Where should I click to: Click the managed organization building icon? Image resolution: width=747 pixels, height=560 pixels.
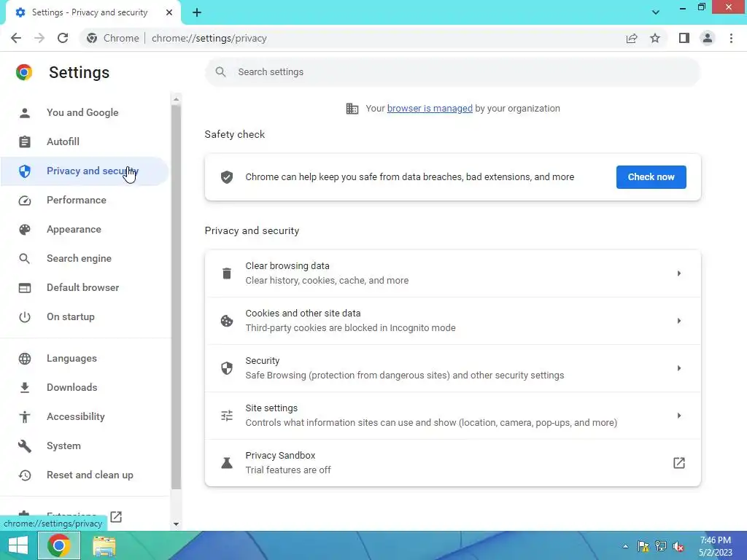(352, 109)
